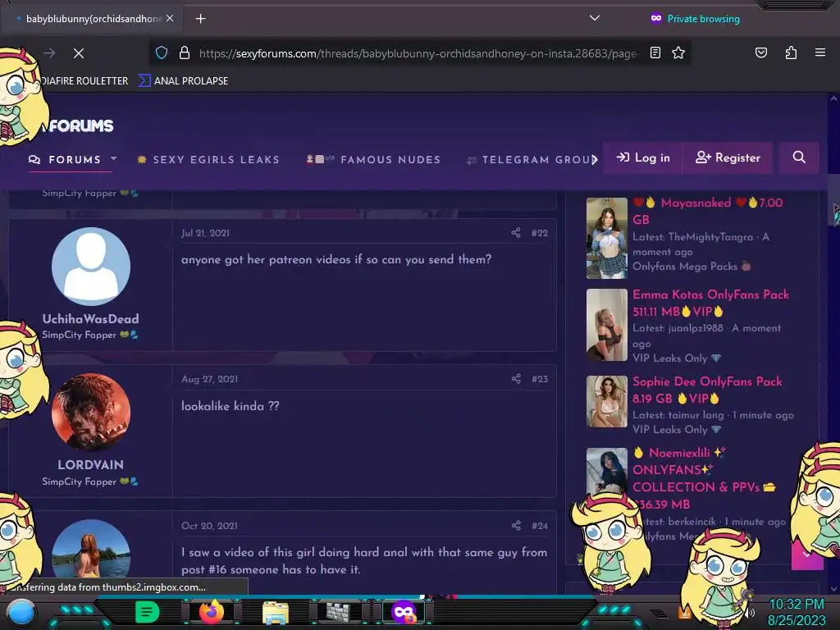Open the extensions puzzle icon
Image resolution: width=840 pixels, height=630 pixels.
791,52
